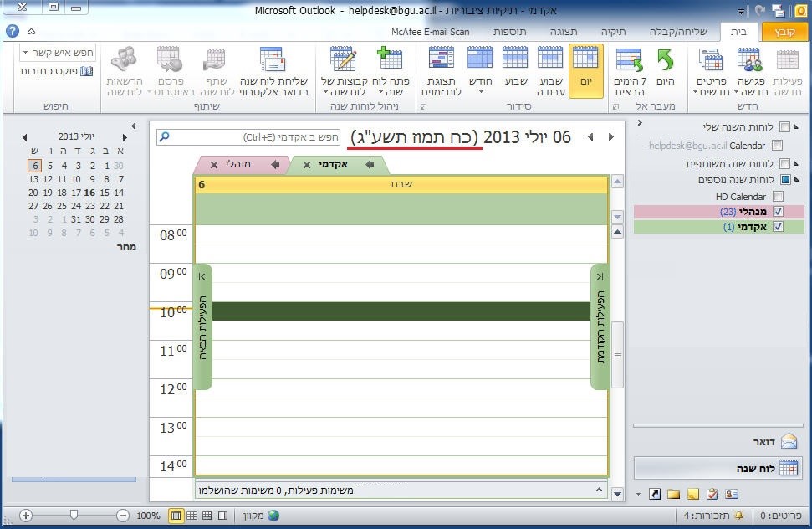Click the zoom in plus button in status bar
812x529 pixels.
coord(26,516)
